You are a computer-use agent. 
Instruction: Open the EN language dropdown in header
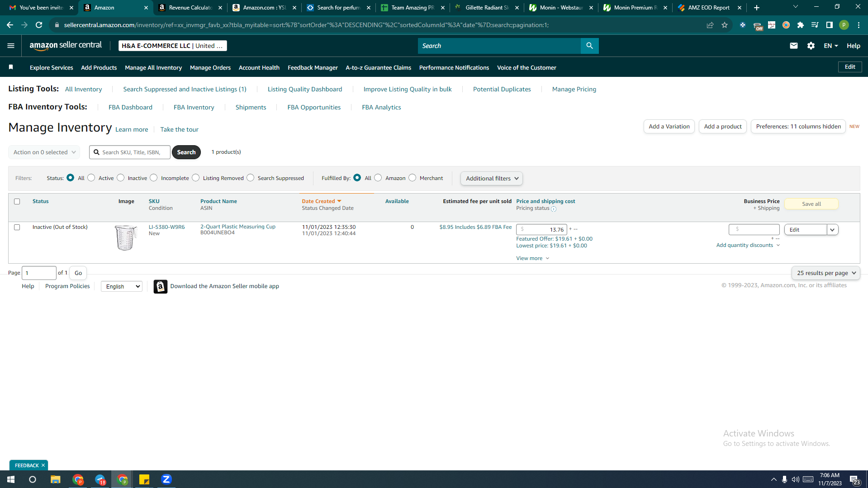pos(831,46)
